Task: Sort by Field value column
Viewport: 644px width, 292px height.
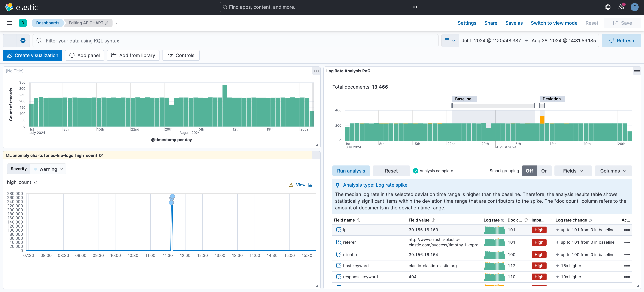Action: (422, 220)
